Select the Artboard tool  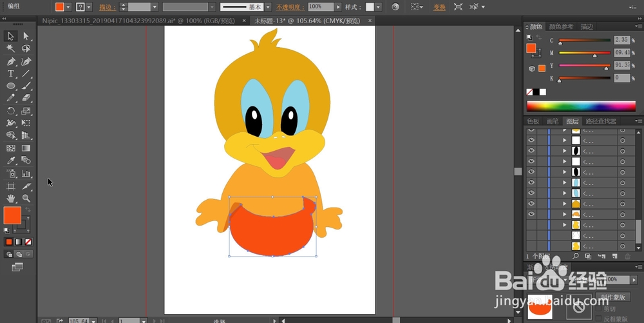pyautogui.click(x=11, y=186)
